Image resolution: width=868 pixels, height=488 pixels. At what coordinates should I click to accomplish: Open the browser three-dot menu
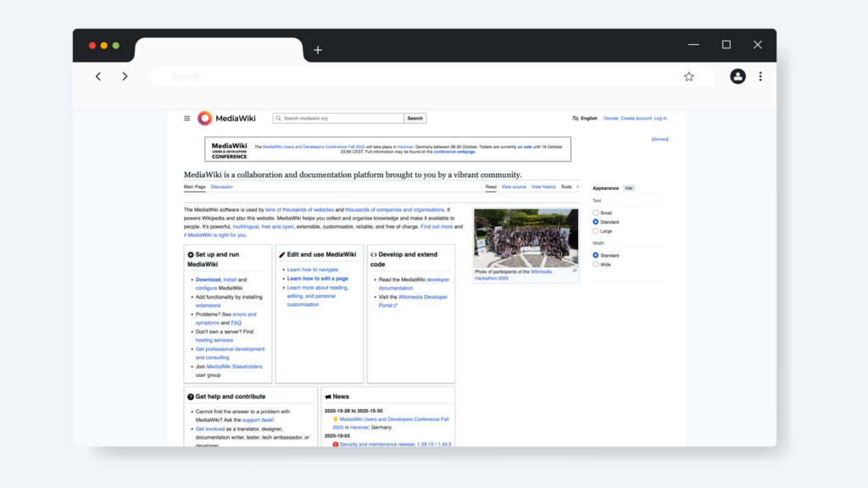click(x=760, y=76)
